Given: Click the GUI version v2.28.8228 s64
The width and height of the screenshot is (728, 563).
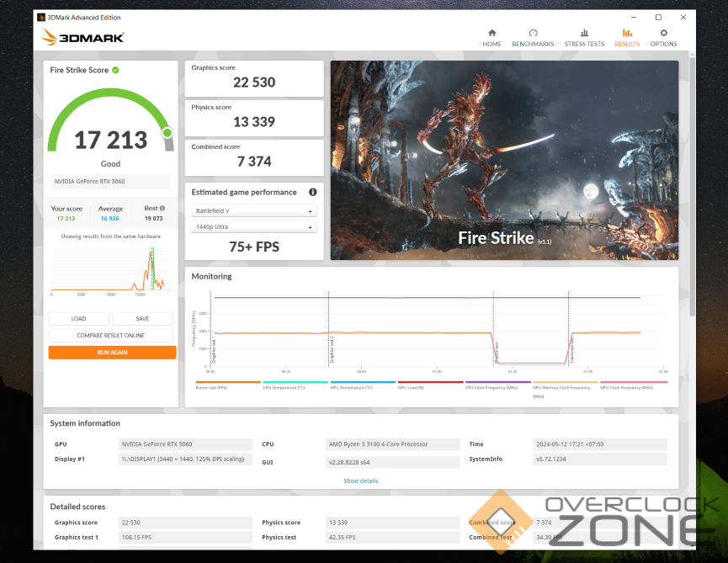Looking at the screenshot, I should coord(393,462).
